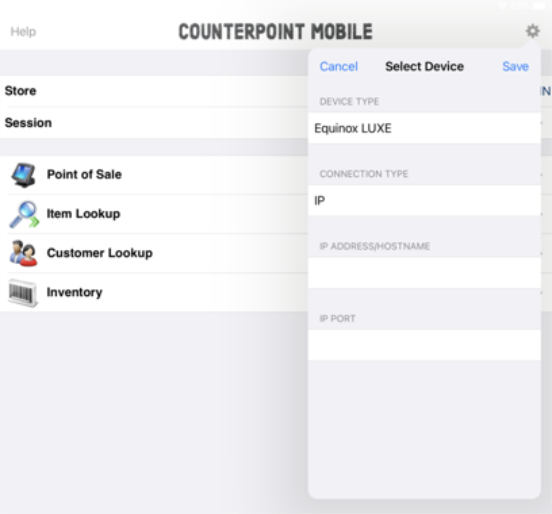
Task: Focus the IP Port field
Action: pyautogui.click(x=424, y=345)
